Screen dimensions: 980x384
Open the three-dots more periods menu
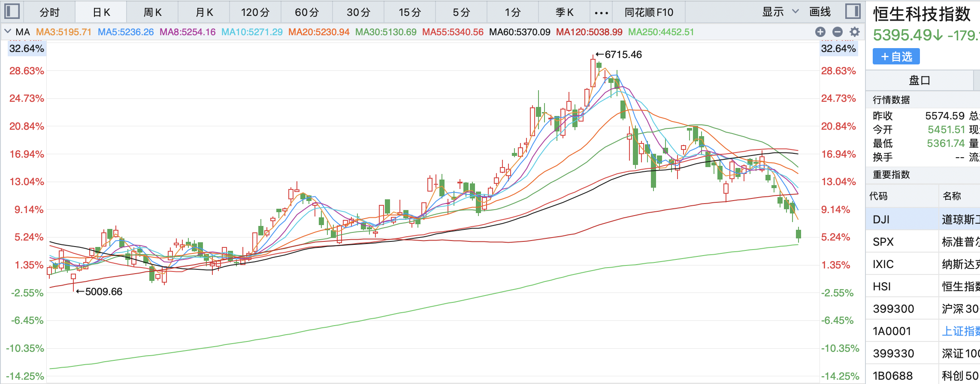point(601,12)
